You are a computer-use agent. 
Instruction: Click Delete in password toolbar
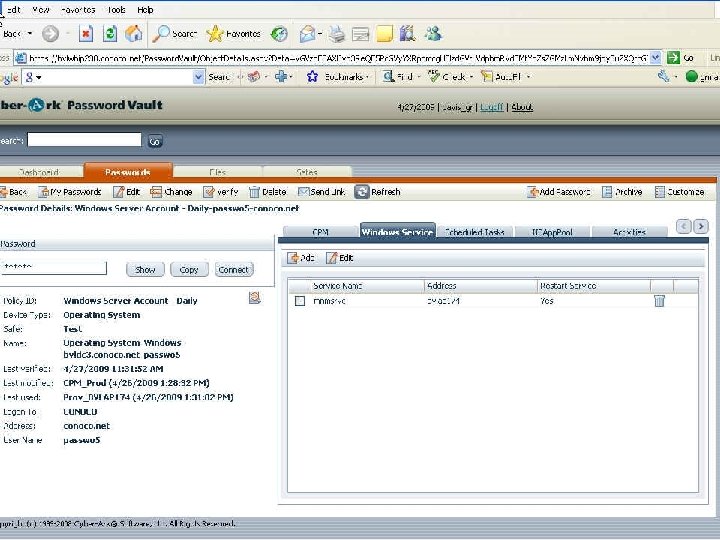pyautogui.click(x=268, y=191)
